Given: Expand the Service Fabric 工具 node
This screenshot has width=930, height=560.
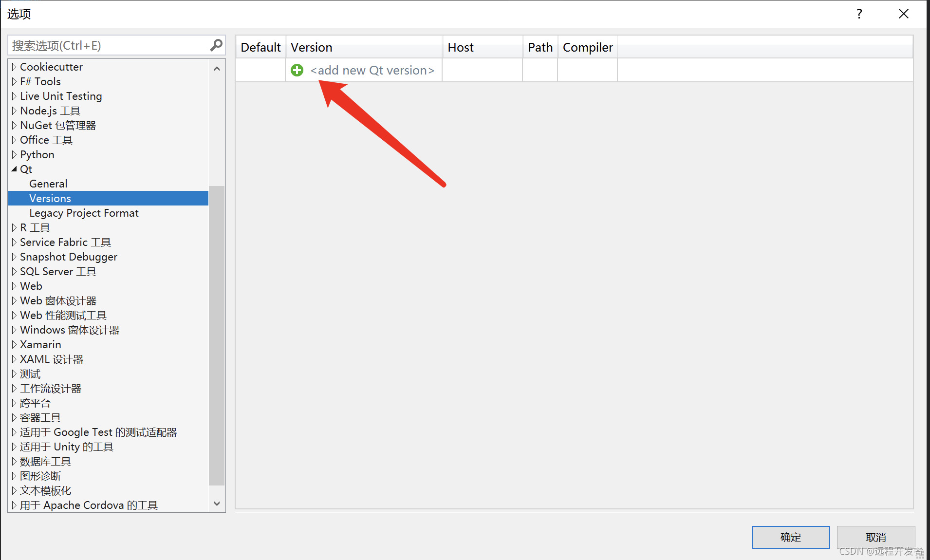Looking at the screenshot, I should click(x=14, y=242).
